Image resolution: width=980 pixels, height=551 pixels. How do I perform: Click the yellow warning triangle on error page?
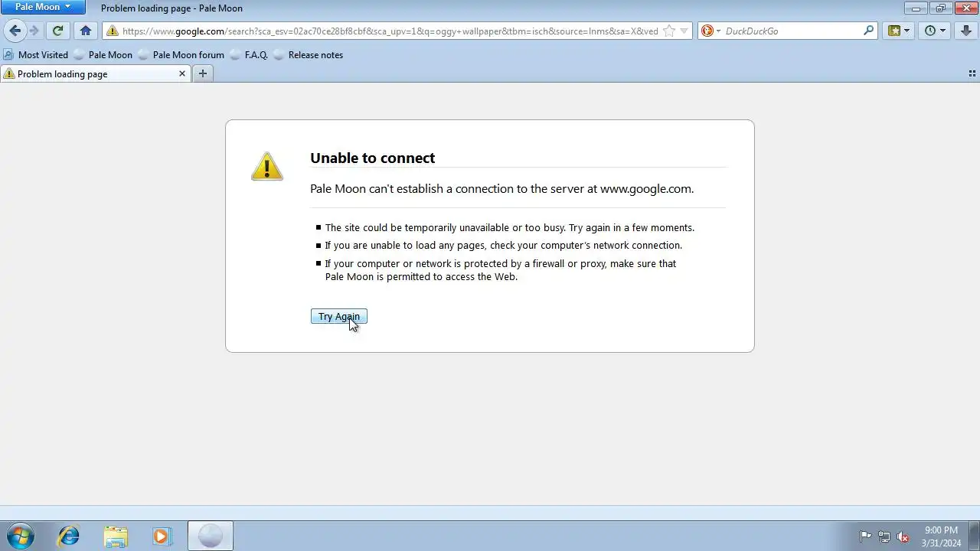pos(267,166)
